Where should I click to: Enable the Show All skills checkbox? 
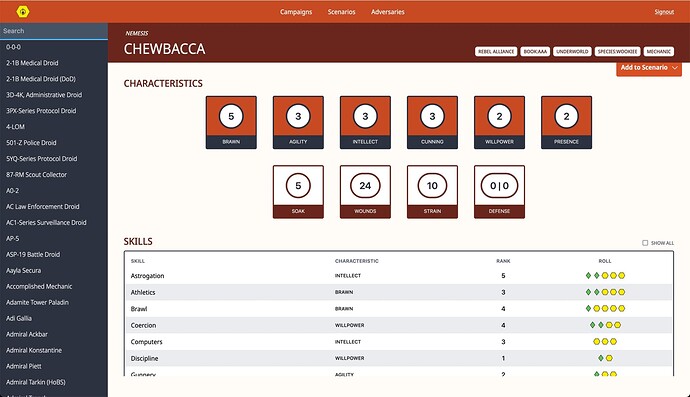click(x=645, y=243)
